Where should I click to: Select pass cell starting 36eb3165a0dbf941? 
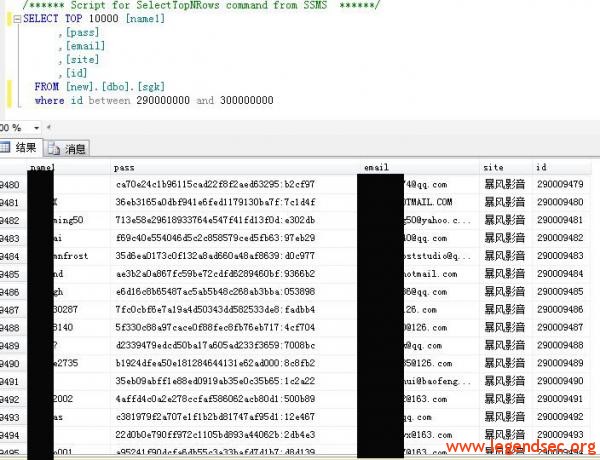(x=235, y=202)
